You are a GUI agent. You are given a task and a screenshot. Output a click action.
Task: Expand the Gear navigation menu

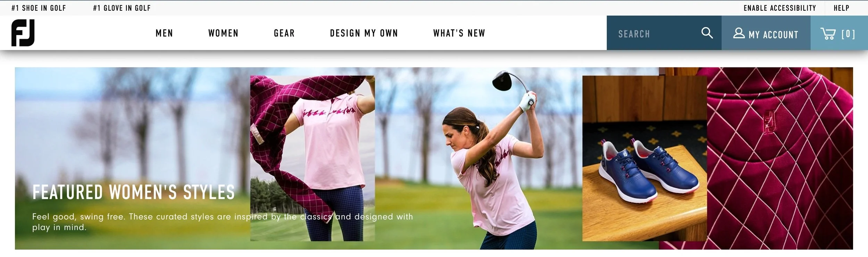click(284, 33)
